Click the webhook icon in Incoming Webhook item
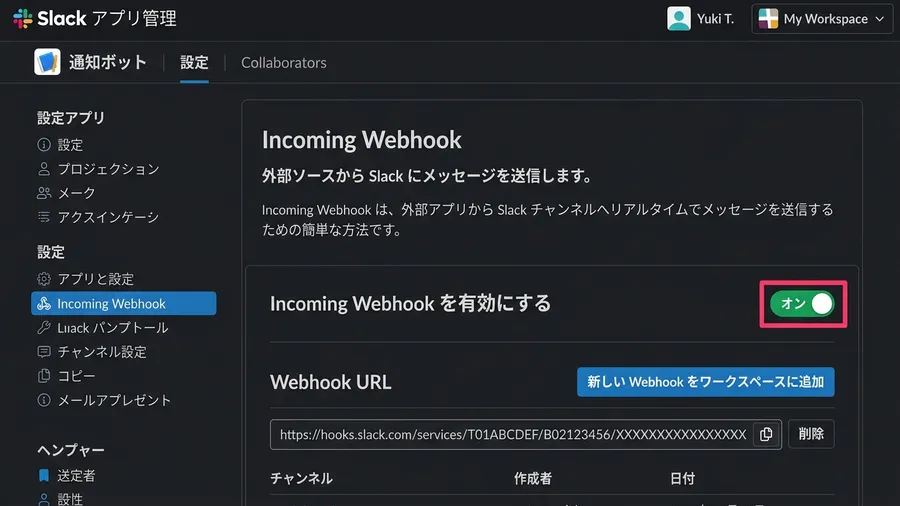This screenshot has height=506, width=900. click(44, 303)
